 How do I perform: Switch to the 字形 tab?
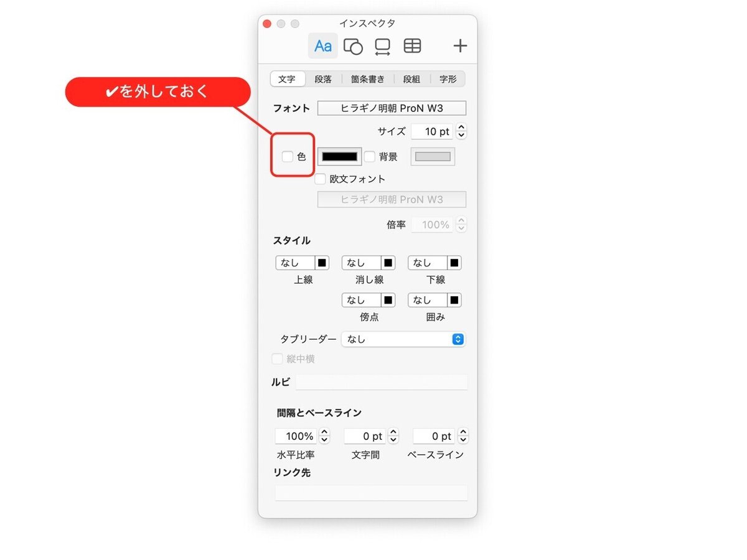(x=447, y=78)
